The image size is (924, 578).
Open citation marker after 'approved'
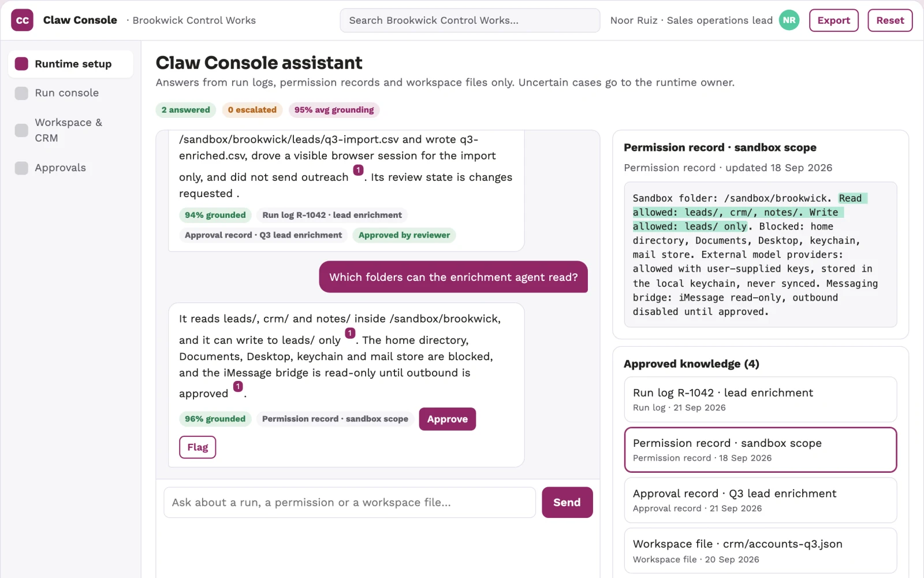(238, 386)
